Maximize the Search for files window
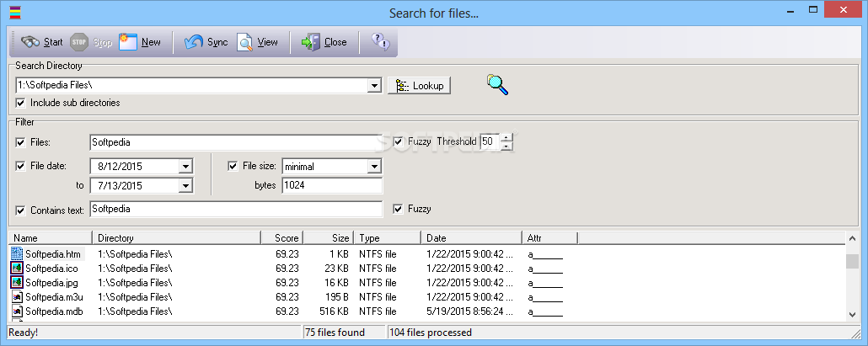This screenshot has height=346, width=868. 813,10
